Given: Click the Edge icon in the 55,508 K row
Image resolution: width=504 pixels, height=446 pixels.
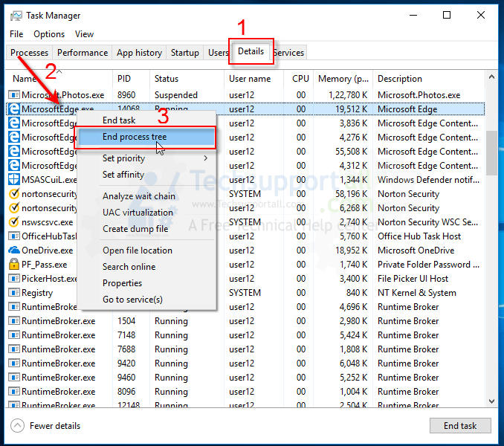Looking at the screenshot, I should (x=14, y=152).
